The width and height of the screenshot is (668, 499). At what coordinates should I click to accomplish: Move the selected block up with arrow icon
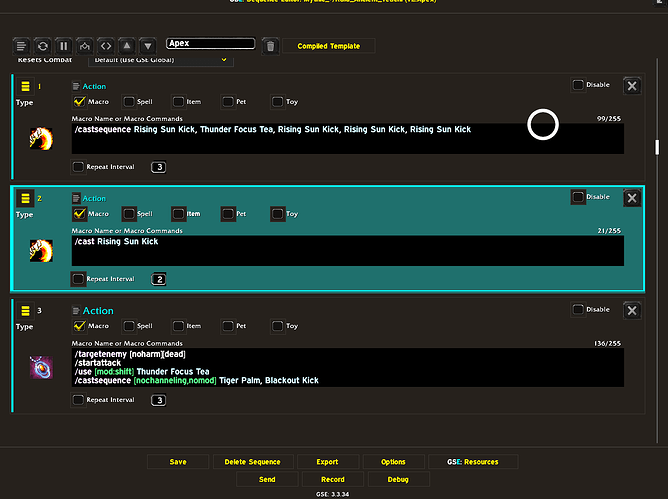pos(127,46)
